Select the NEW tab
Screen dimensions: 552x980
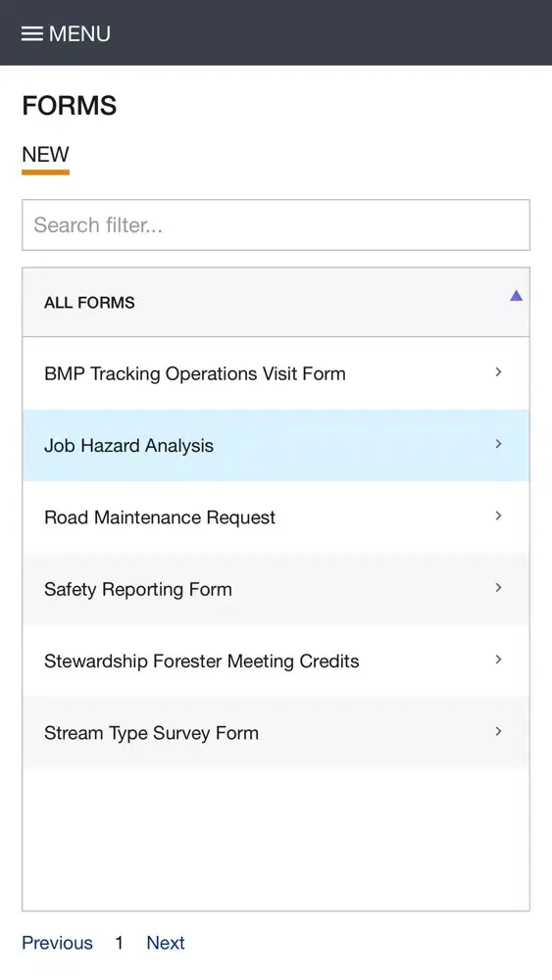click(x=46, y=155)
